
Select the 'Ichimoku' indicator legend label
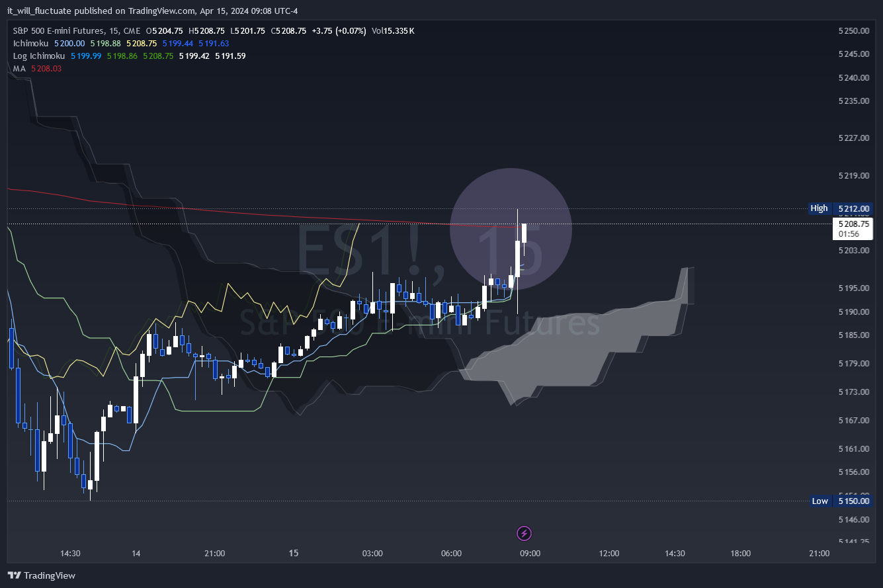[30, 44]
